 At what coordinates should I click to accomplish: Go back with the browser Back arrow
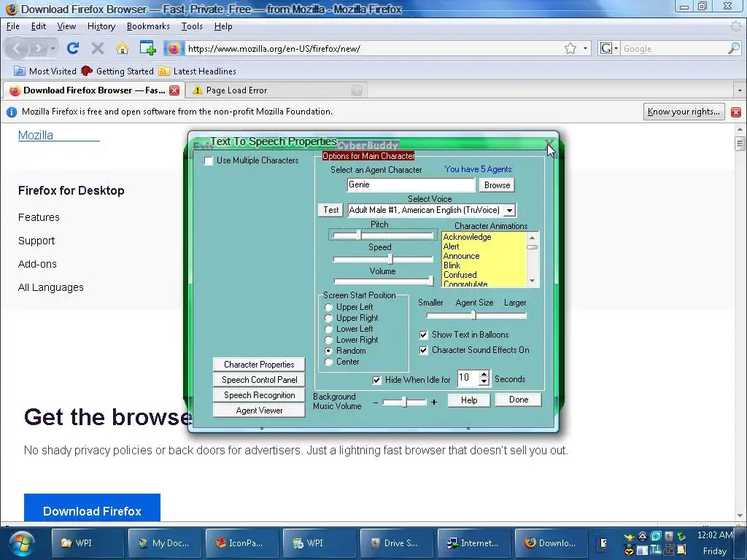pos(17,48)
